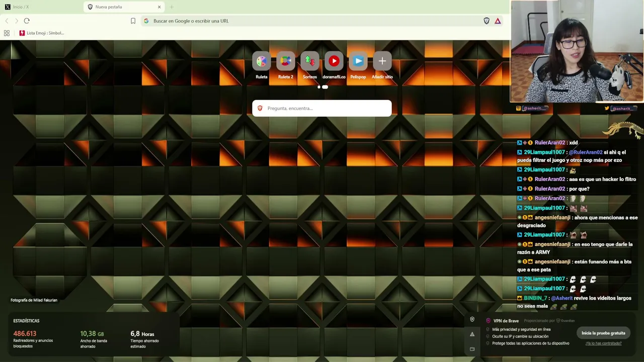Select the Brave Talk camera widget tab
Image resolution: width=644 pixels, height=362 pixels.
[472, 349]
